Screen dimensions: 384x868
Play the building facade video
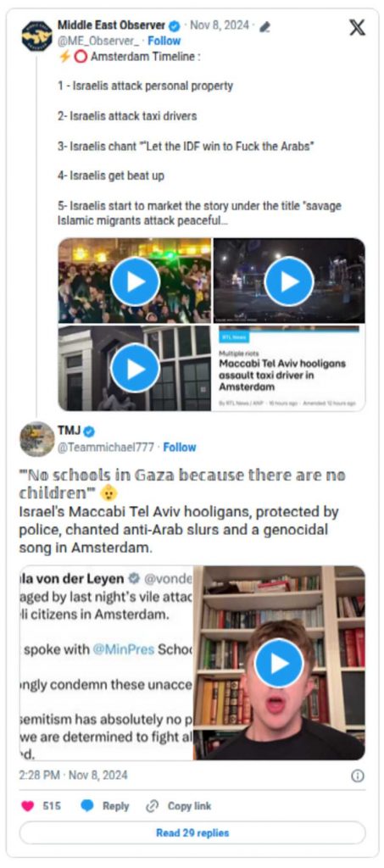click(x=135, y=368)
